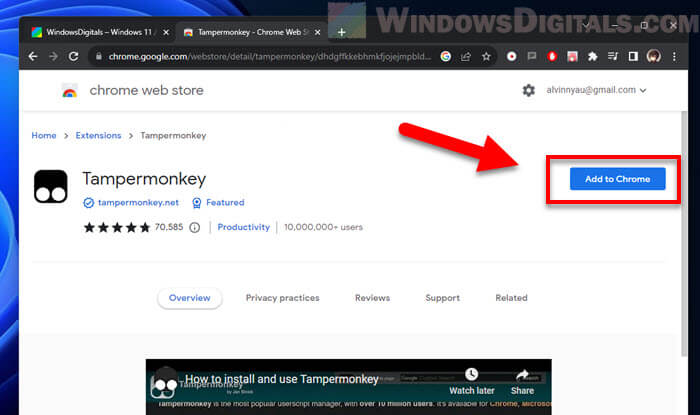Screen dimensions: 700x415
Task: Open the Related tab
Action: tap(511, 298)
